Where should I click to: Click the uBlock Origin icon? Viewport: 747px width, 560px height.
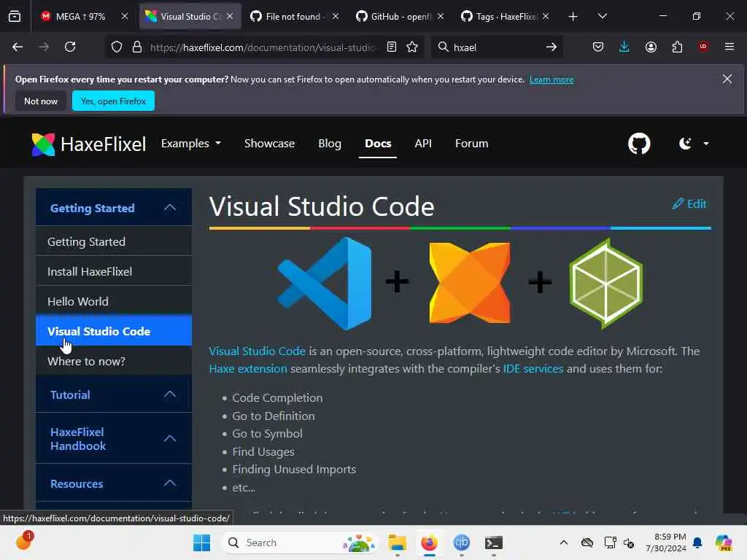[703, 47]
